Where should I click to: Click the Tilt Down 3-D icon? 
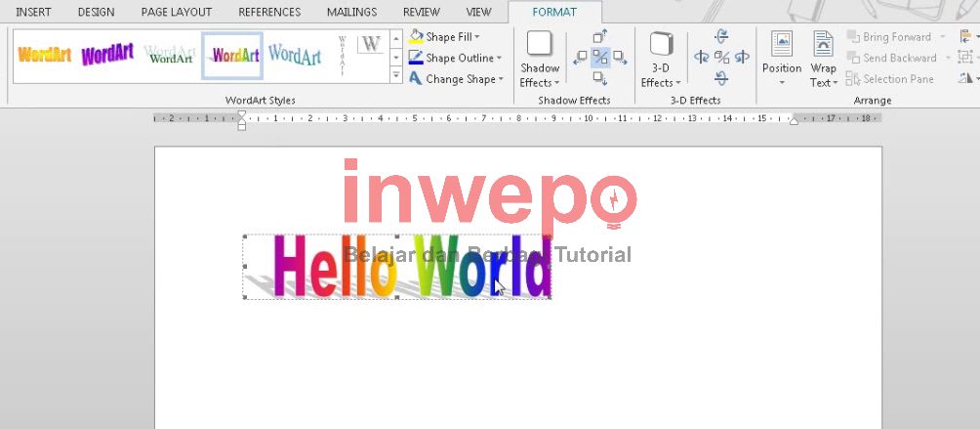coord(721,78)
